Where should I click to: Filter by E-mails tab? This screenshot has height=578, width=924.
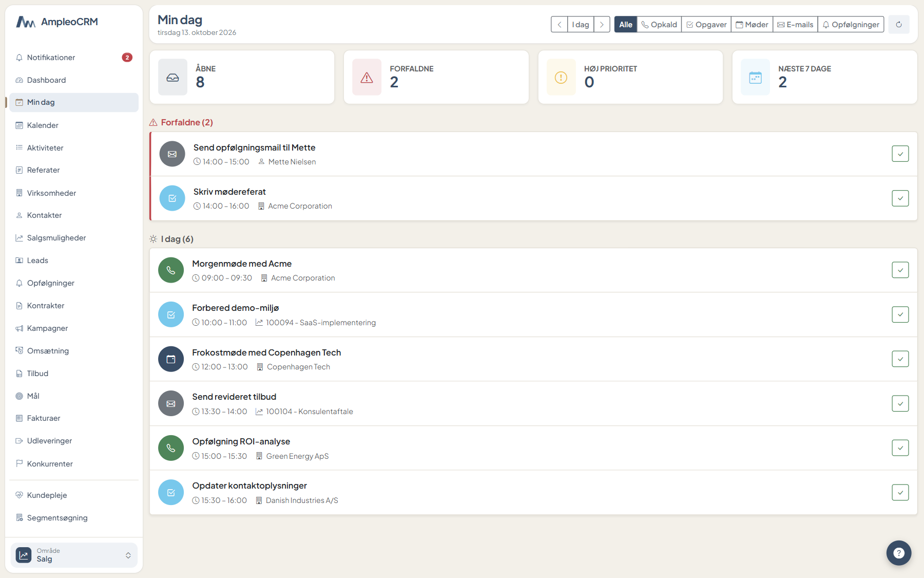(x=795, y=25)
